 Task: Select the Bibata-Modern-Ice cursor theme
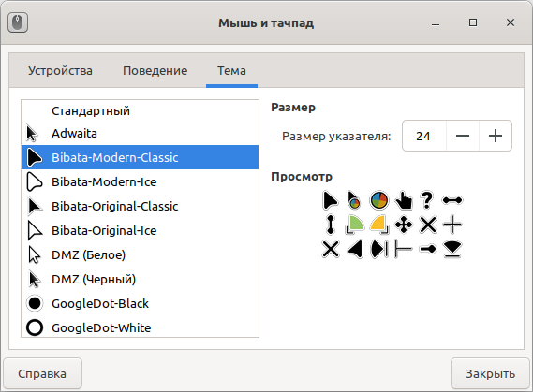click(141, 181)
